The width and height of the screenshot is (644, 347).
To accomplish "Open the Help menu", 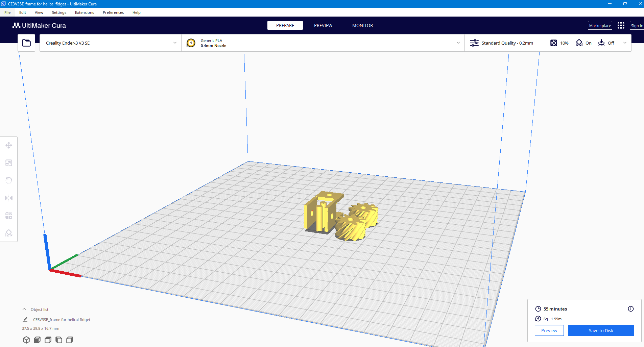I will pyautogui.click(x=137, y=13).
